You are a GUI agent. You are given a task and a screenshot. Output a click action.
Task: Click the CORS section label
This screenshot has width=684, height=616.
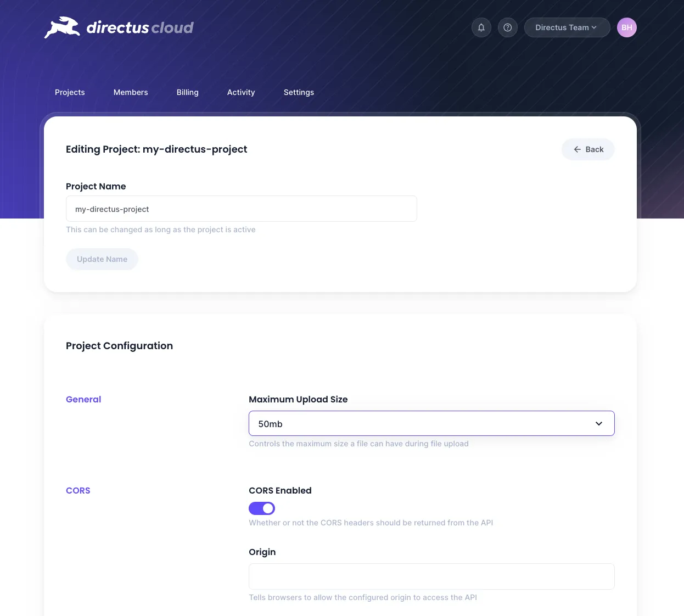[x=78, y=490]
